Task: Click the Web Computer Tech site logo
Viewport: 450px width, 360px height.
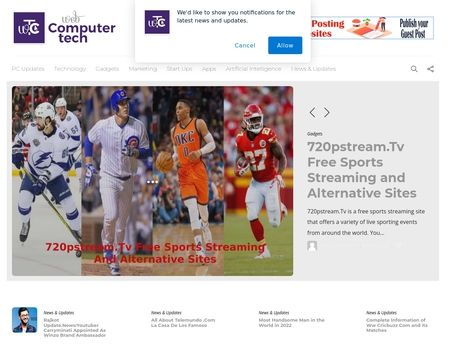Action: [x=65, y=28]
